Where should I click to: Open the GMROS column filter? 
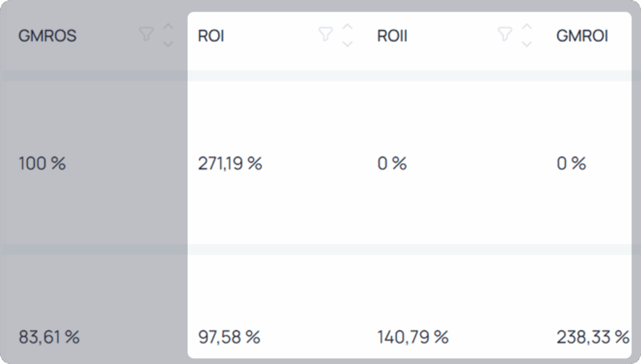(146, 34)
